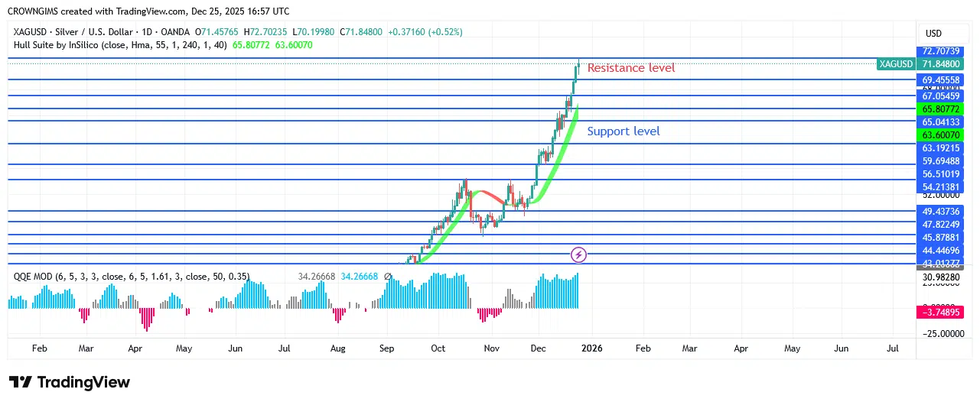Click the 71.84800 current price tag
Image resolution: width=980 pixels, height=405 pixels.
[x=941, y=64]
